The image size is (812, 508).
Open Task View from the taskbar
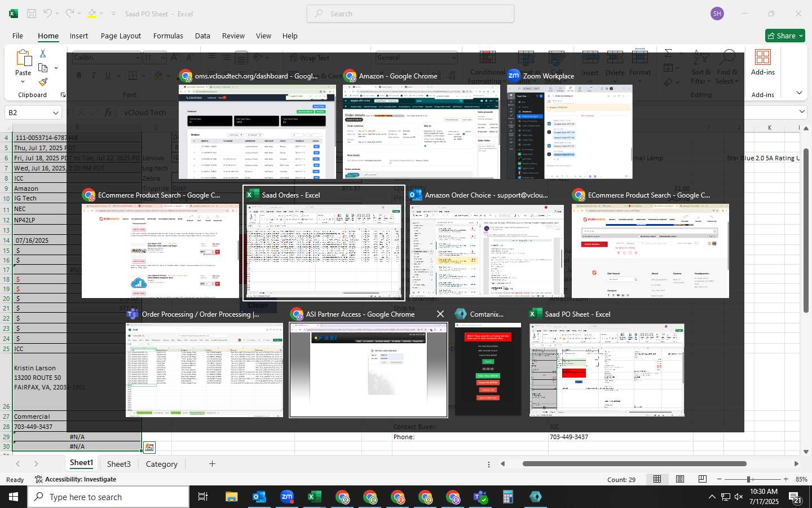(x=202, y=497)
